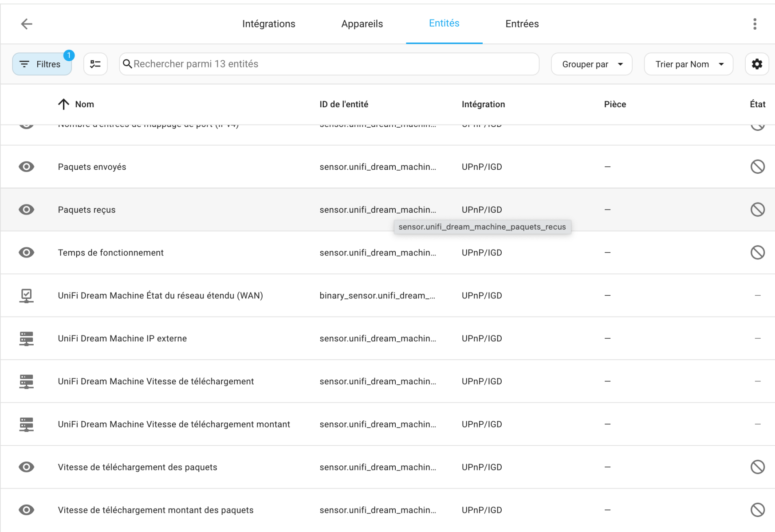Open UniFi Dream Machine IP externe
Viewport: 775px width, 532px height.
(122, 339)
